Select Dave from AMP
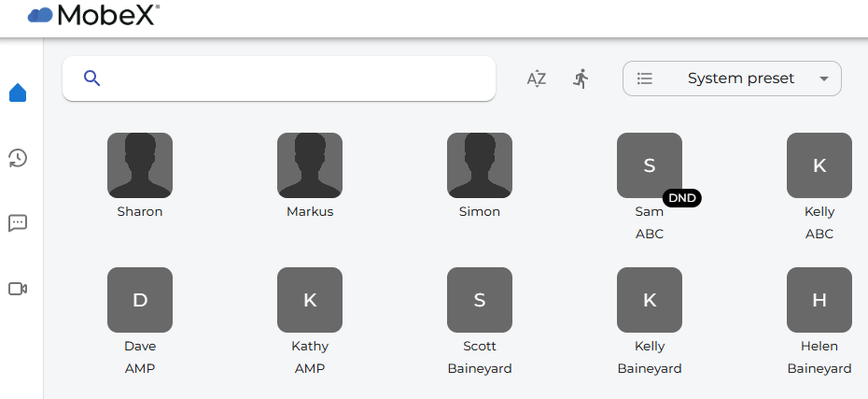868x399 pixels. coord(140,300)
